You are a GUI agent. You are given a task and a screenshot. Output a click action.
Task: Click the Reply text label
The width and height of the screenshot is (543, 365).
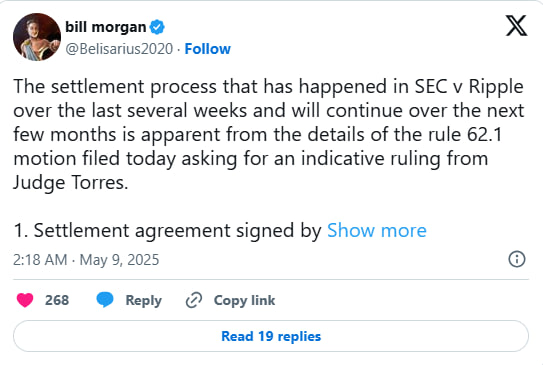tap(143, 300)
